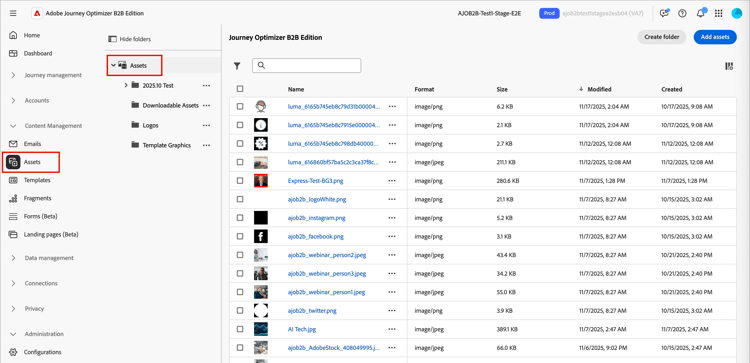The image size is (750, 363).
Task: Open Forms (Beta) in sidebar
Action: click(x=40, y=217)
